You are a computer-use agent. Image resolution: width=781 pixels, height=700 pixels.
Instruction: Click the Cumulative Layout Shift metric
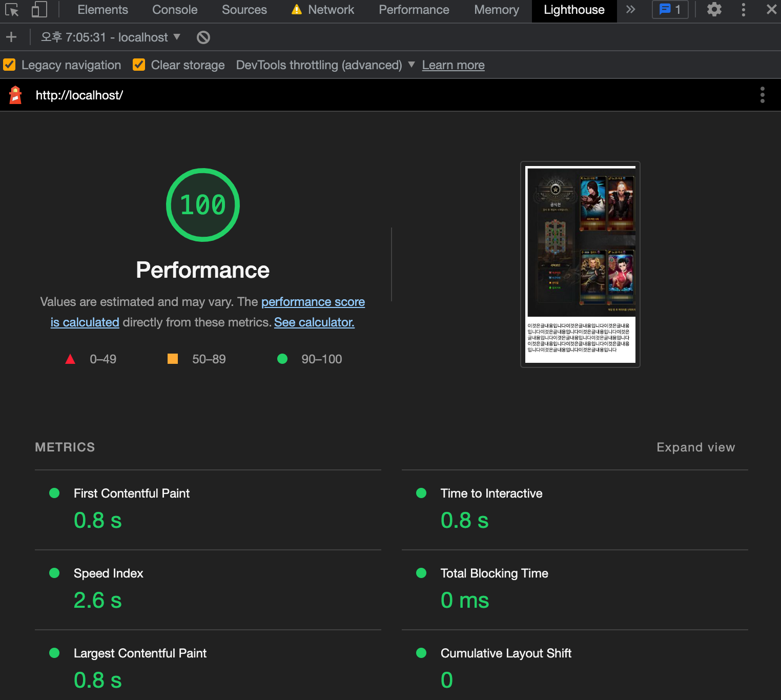pos(575,666)
